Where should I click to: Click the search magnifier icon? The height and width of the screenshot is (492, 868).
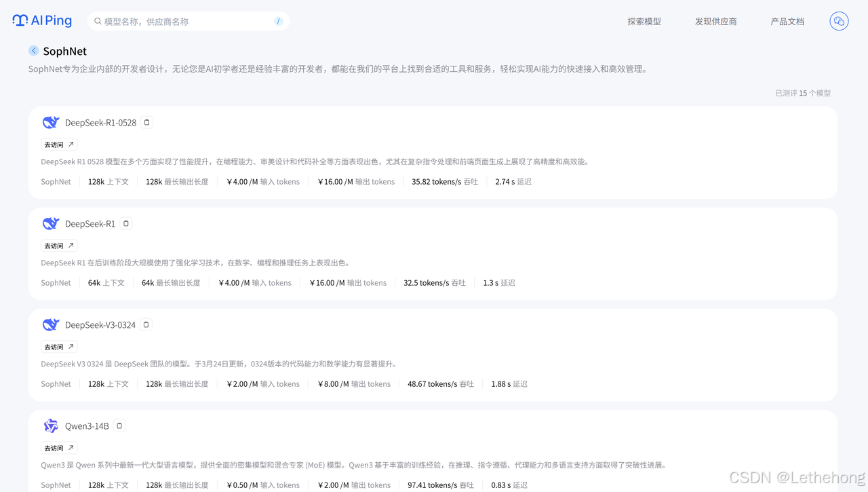[98, 22]
